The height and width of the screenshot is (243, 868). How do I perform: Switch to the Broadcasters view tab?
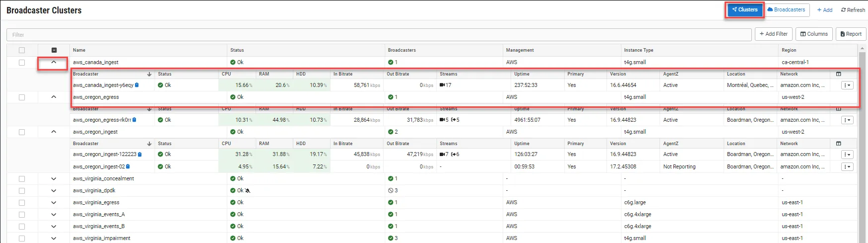pos(786,10)
